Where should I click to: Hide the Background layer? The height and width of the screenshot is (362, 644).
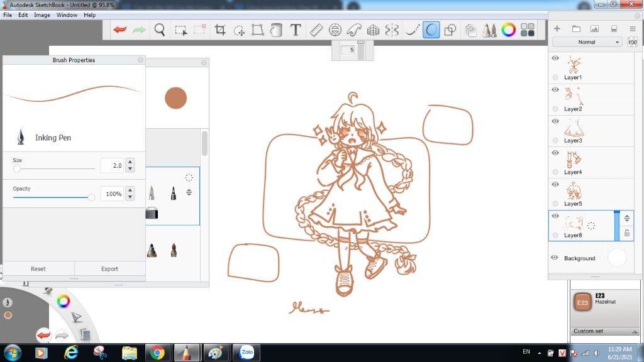(555, 258)
